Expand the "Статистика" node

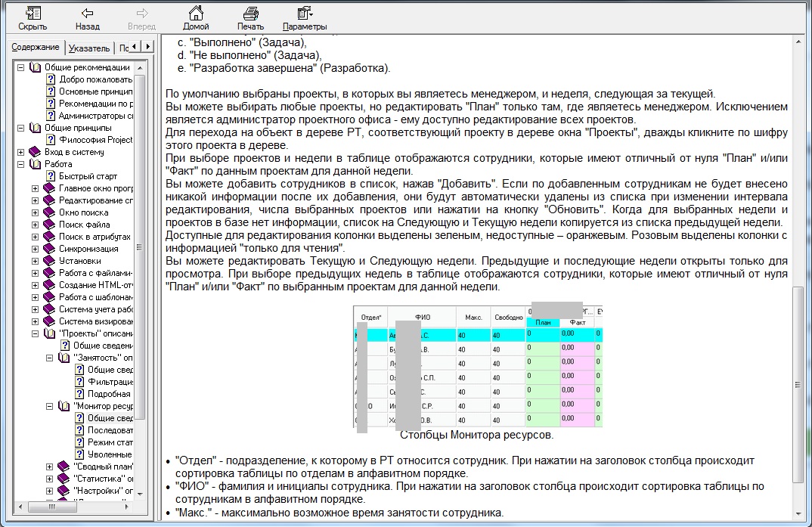(50, 479)
